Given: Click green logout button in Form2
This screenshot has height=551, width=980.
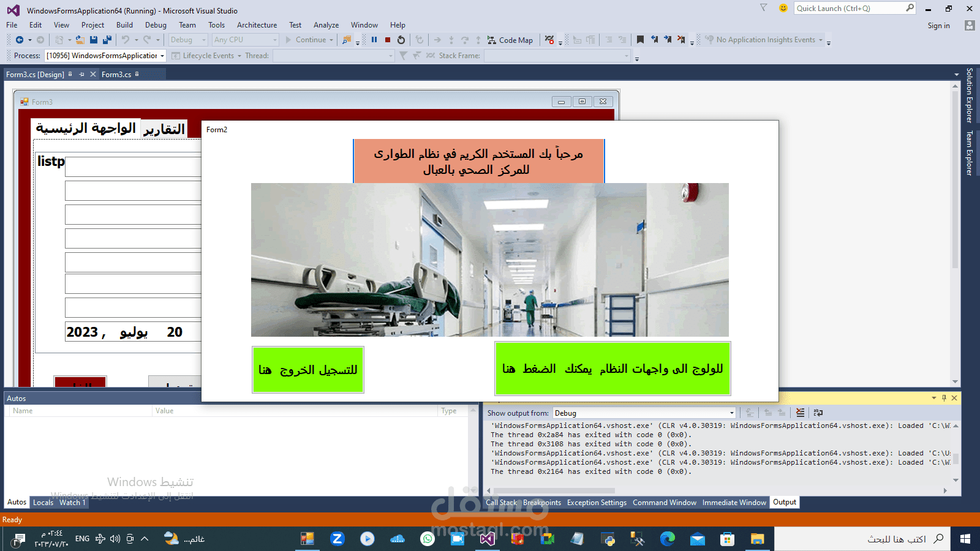Looking at the screenshot, I should 308,370.
